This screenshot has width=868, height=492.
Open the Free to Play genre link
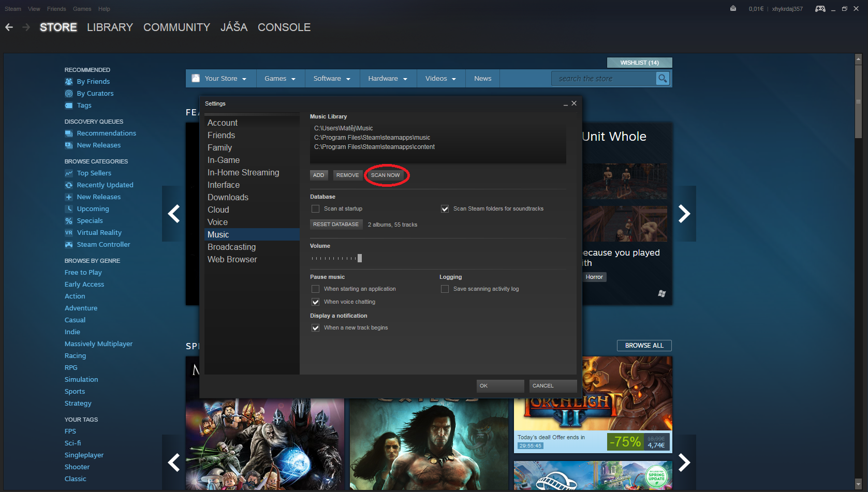tap(83, 273)
